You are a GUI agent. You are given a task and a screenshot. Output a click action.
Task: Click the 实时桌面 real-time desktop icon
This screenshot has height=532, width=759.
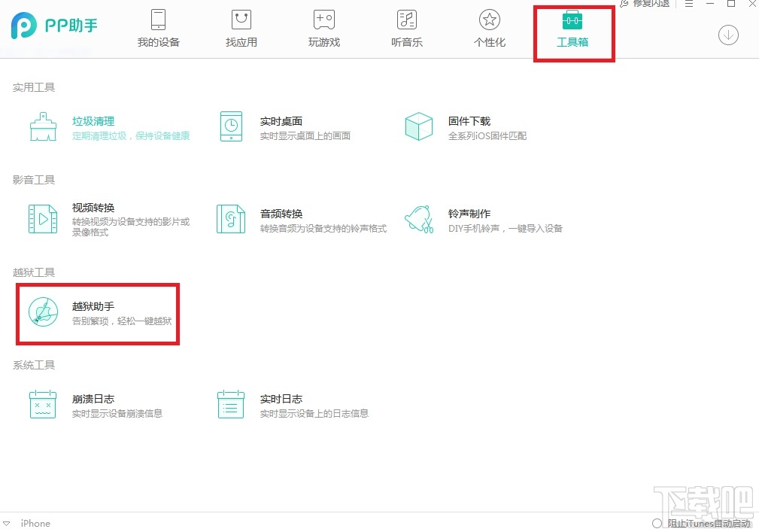coord(230,126)
